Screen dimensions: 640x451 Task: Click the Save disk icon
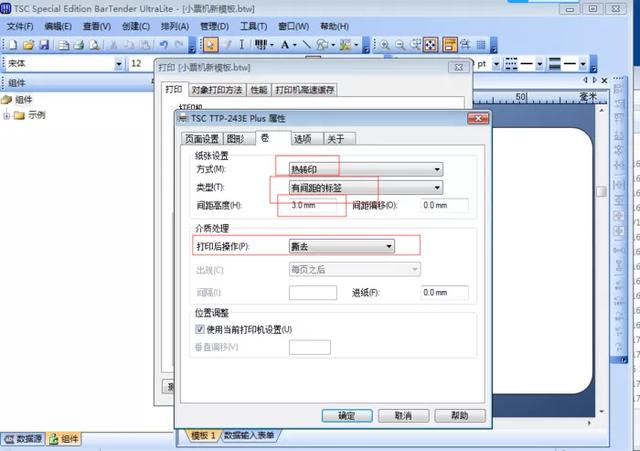44,44
